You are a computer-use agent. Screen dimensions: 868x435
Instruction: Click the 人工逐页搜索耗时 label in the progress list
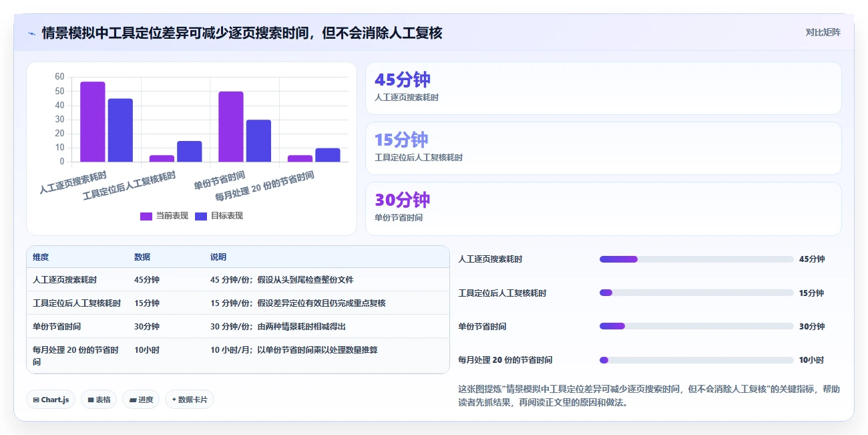pyautogui.click(x=490, y=259)
